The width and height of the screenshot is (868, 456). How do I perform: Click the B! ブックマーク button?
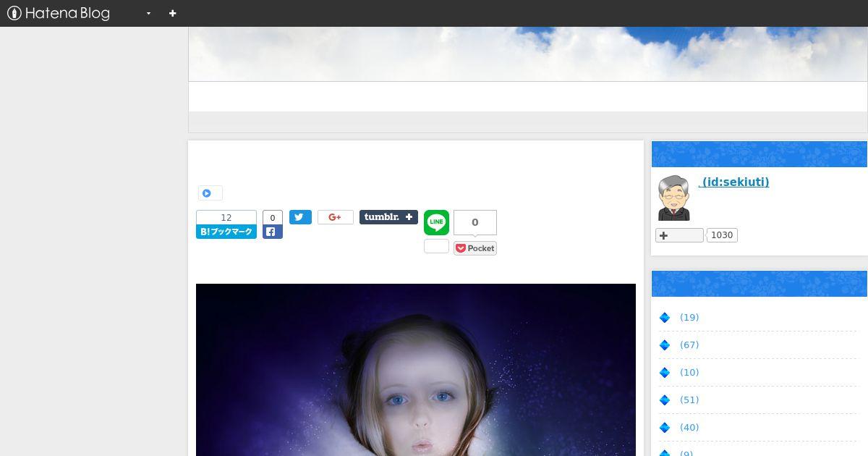pyautogui.click(x=226, y=232)
